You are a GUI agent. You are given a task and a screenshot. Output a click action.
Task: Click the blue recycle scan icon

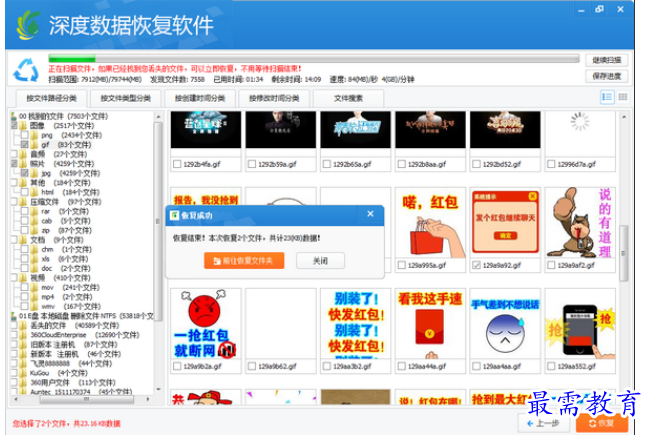26,70
